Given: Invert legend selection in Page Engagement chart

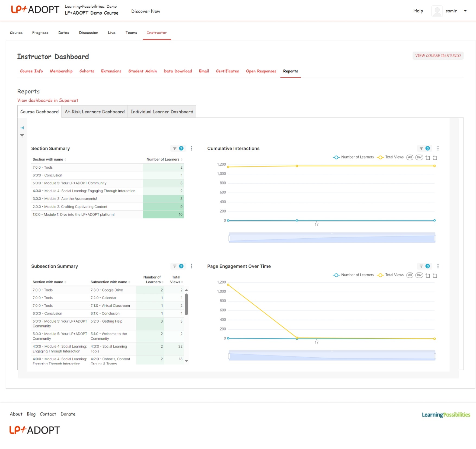Looking at the screenshot, I should (419, 275).
